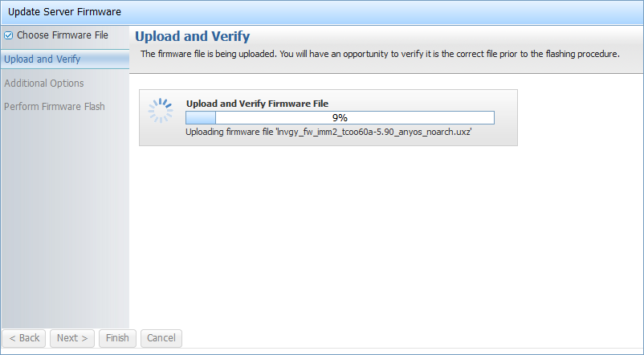644x355 pixels.
Task: Click the Finish button
Action: pyautogui.click(x=117, y=338)
